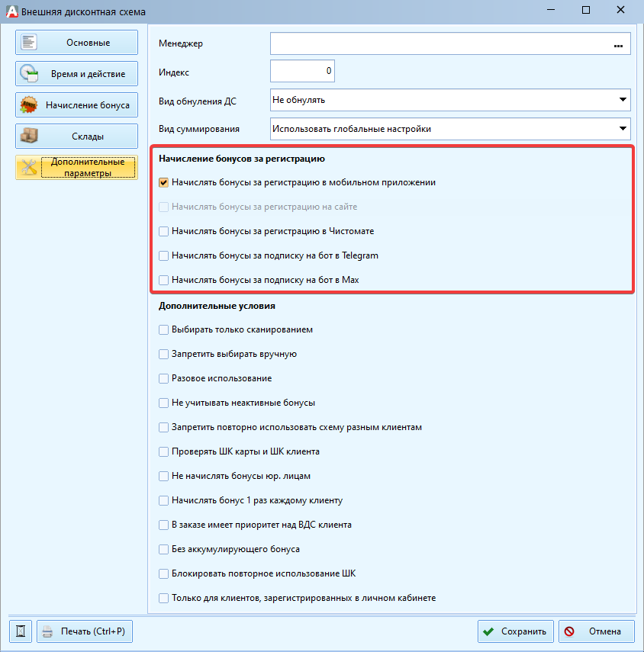Cancel changes with Отмена button
Image resolution: width=644 pixels, height=652 pixels.
point(597,631)
